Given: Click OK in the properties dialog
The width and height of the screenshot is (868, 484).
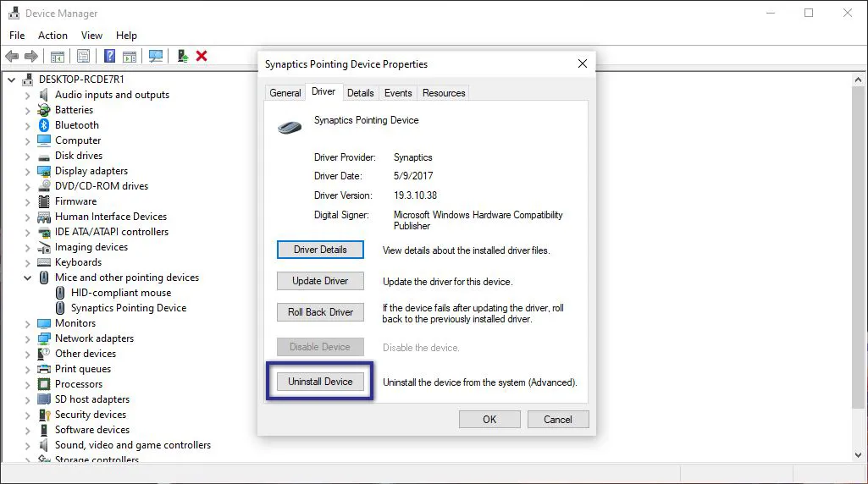Looking at the screenshot, I should 489,420.
